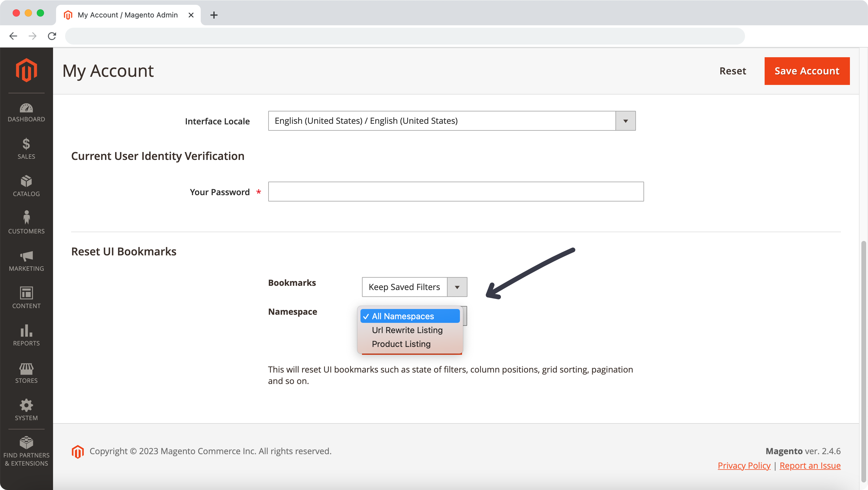868x490 pixels.
Task: Click the Content menu item in sidebar
Action: [26, 298]
